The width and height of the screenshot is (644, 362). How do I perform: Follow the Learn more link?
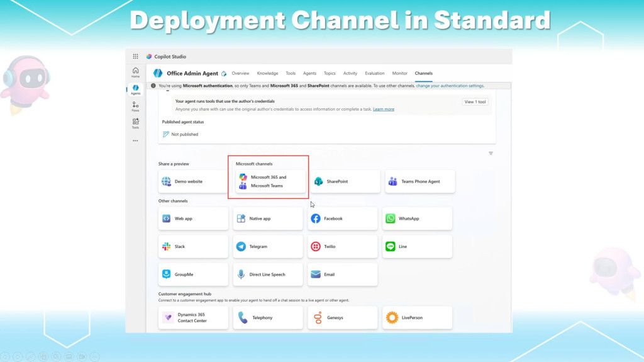[384, 109]
